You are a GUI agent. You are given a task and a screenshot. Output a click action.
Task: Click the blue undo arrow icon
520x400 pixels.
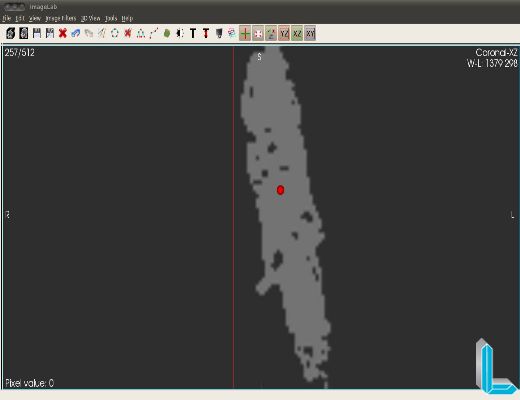pyautogui.click(x=76, y=33)
